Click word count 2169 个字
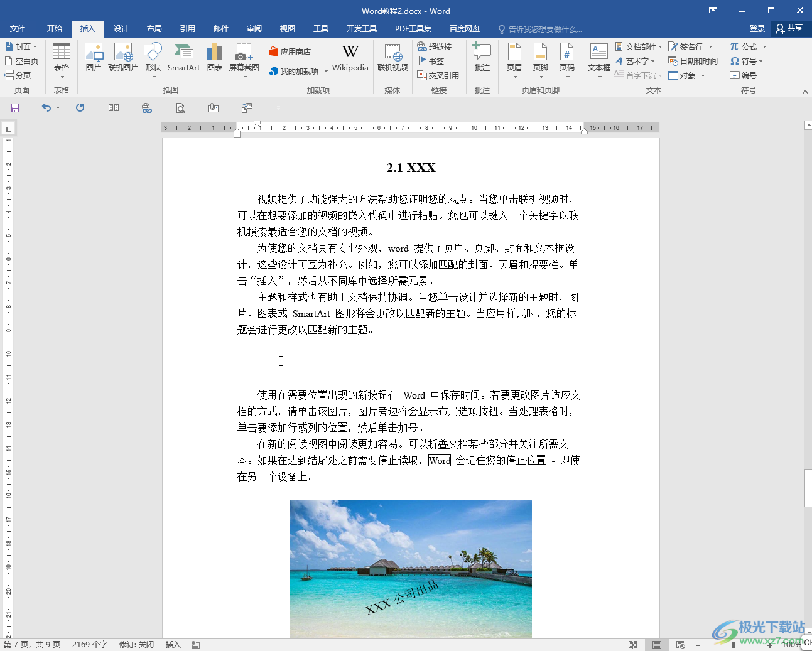This screenshot has width=812, height=651. (x=90, y=645)
